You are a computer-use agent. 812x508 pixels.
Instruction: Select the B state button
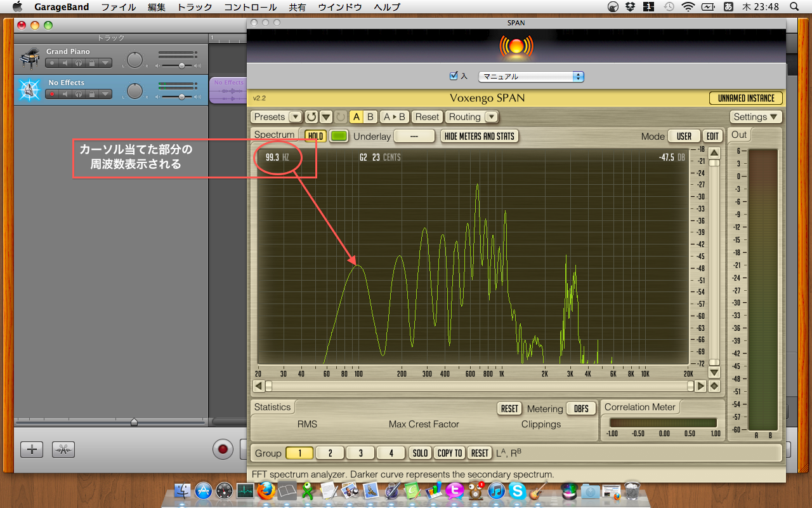[x=370, y=117]
